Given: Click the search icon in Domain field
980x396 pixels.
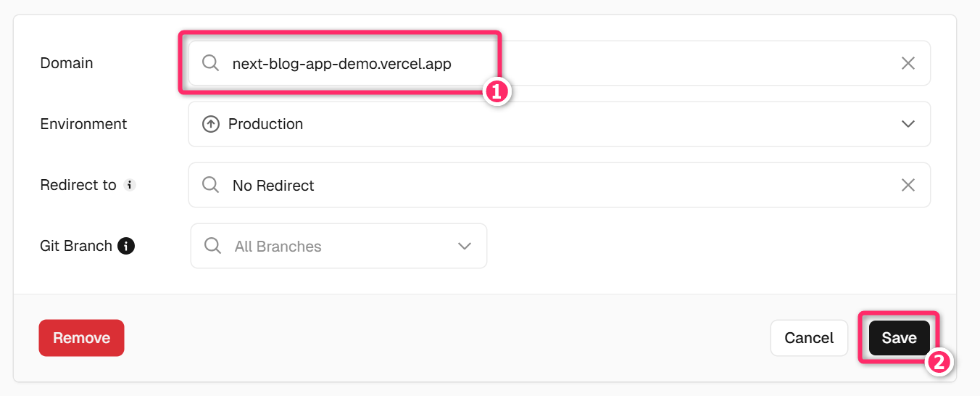Looking at the screenshot, I should click(x=210, y=63).
